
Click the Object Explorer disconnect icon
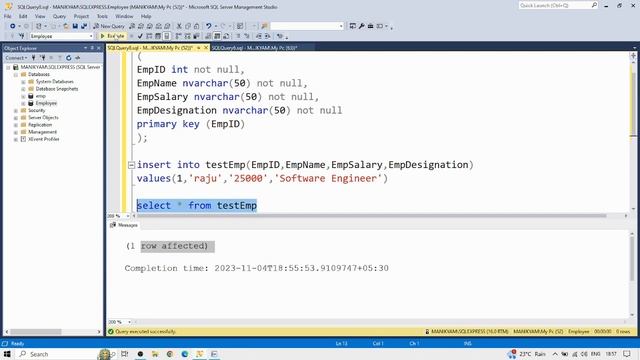pos(42,58)
